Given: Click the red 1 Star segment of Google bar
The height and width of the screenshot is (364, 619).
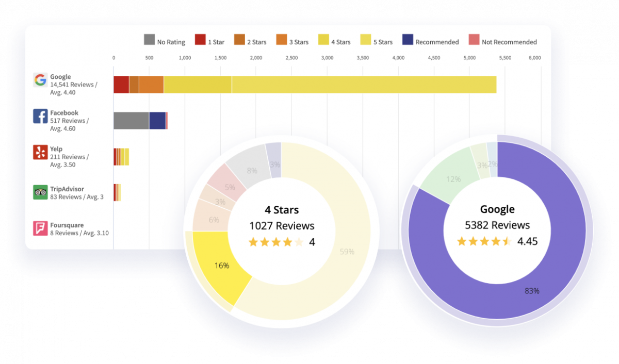Looking at the screenshot, I should tap(121, 85).
